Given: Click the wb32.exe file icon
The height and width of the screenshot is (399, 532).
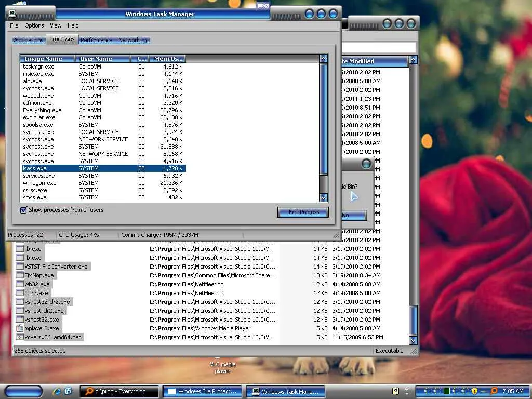Looking at the screenshot, I should (20, 284).
